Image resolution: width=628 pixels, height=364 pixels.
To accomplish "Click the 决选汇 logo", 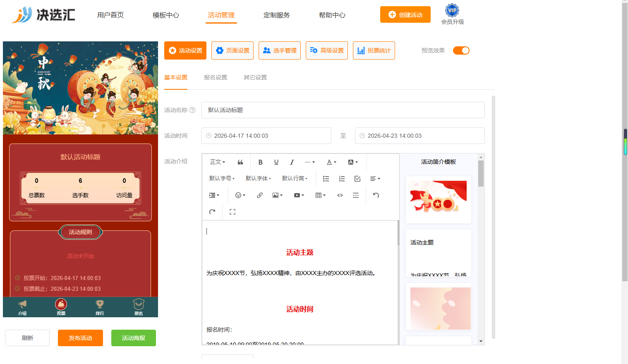I will [x=43, y=15].
